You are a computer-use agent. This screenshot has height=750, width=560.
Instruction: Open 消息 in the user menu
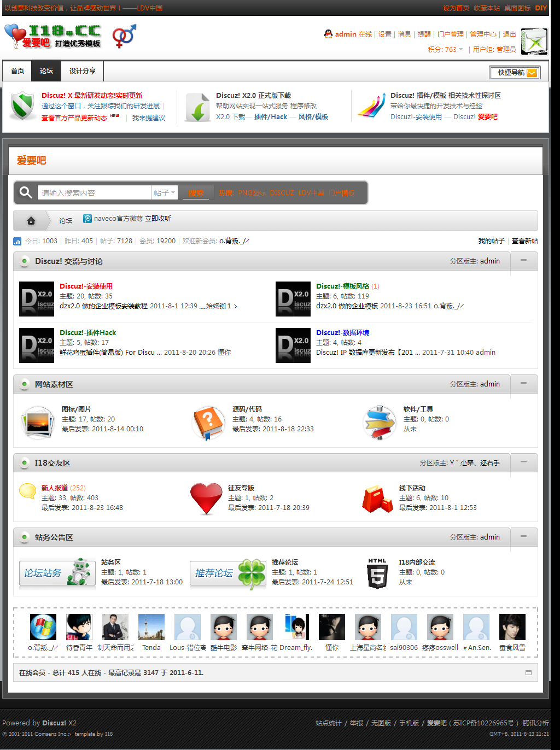point(405,34)
